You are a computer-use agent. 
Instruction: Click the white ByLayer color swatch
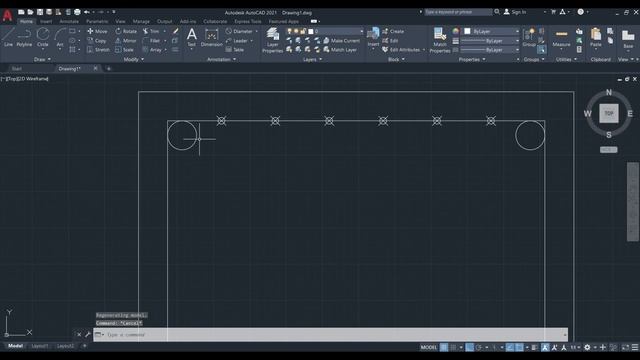click(x=467, y=31)
